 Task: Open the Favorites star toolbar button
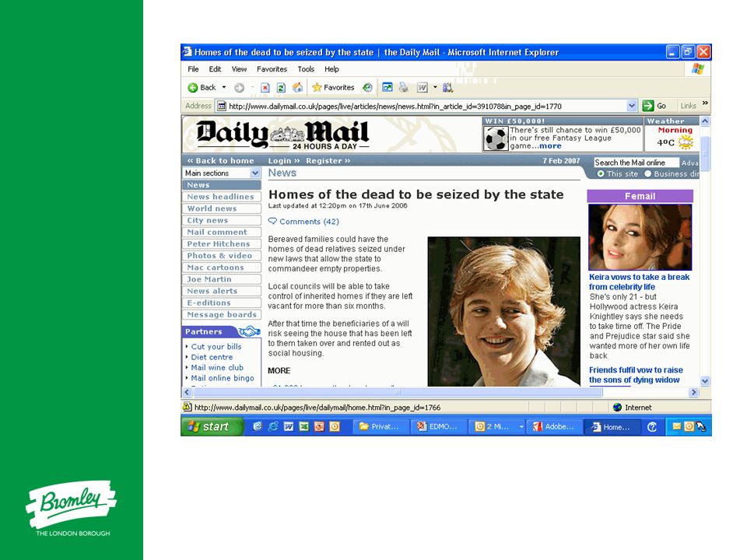pos(333,88)
